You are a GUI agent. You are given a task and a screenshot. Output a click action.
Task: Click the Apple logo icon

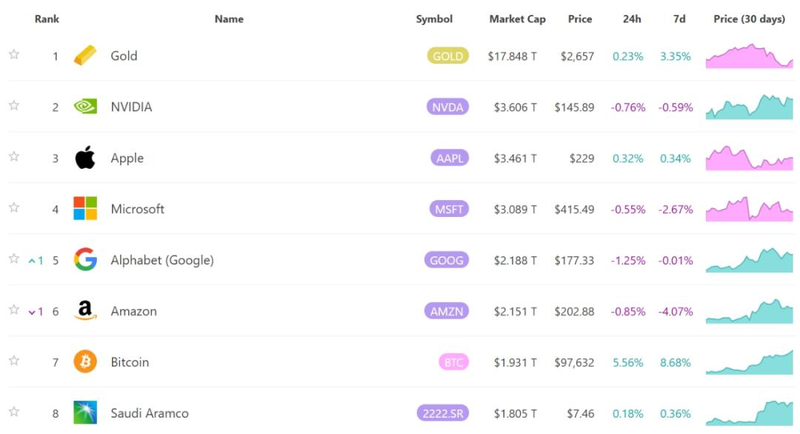click(x=86, y=158)
